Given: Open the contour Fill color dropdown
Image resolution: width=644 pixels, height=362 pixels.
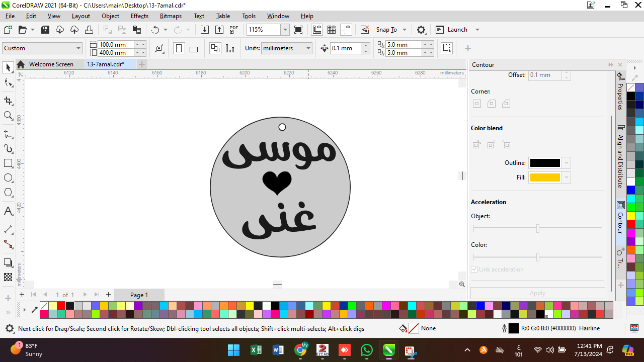Looking at the screenshot, I should coord(567,177).
